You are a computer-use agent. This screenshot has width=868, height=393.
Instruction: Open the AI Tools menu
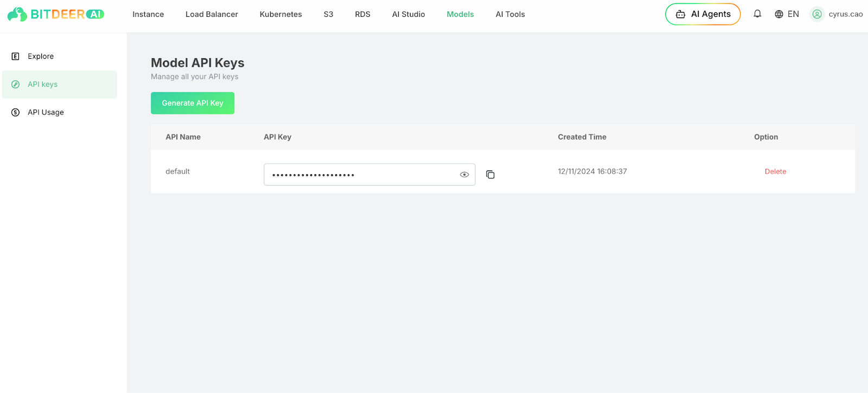[x=510, y=15]
